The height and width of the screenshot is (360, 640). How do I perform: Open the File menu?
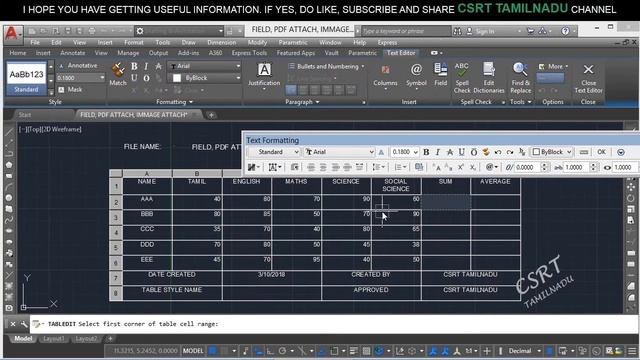[35, 42]
